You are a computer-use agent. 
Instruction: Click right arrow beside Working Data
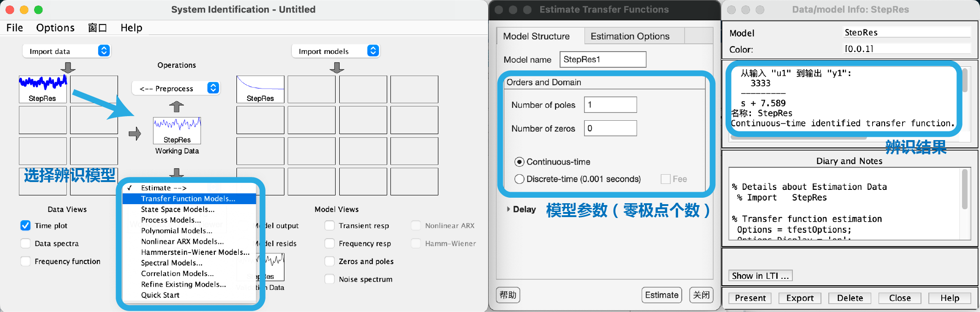coord(135,134)
